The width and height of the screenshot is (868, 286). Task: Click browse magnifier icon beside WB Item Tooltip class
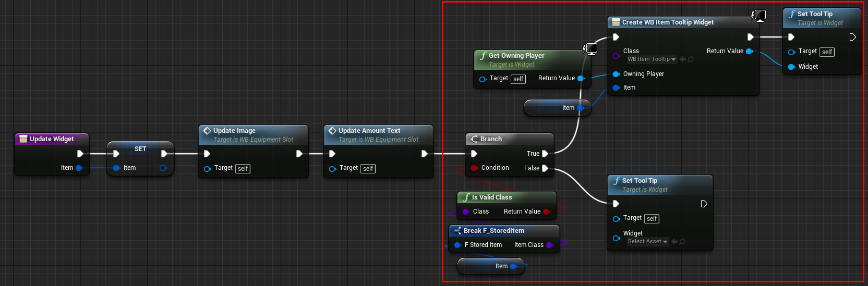coord(691,59)
